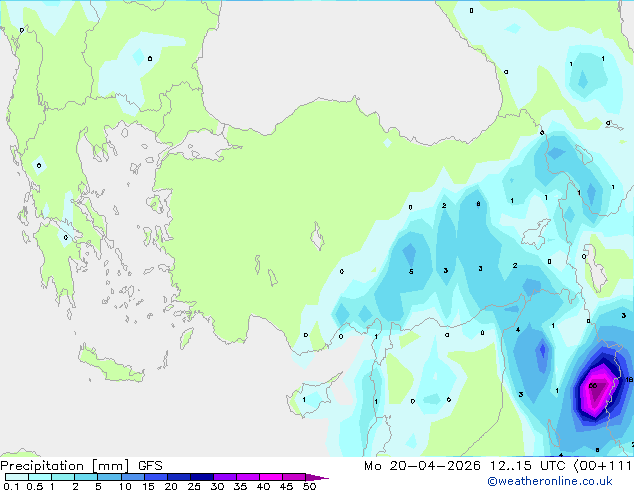634x490 pixels.
Task: Open the weatheronline.co.uk link
Action: (550, 481)
